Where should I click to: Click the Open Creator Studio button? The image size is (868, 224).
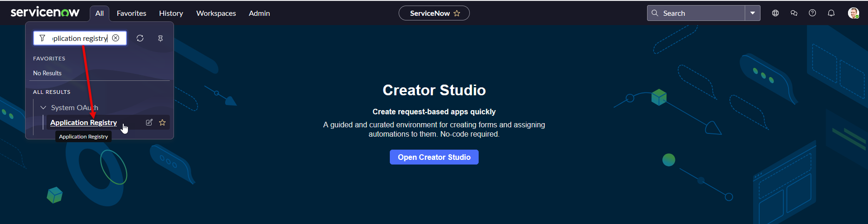coord(434,157)
